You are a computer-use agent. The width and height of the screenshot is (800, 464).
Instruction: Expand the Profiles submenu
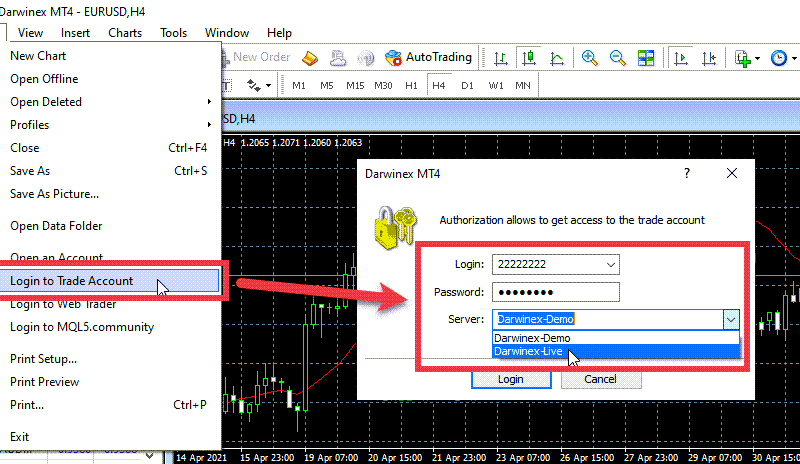pos(110,125)
